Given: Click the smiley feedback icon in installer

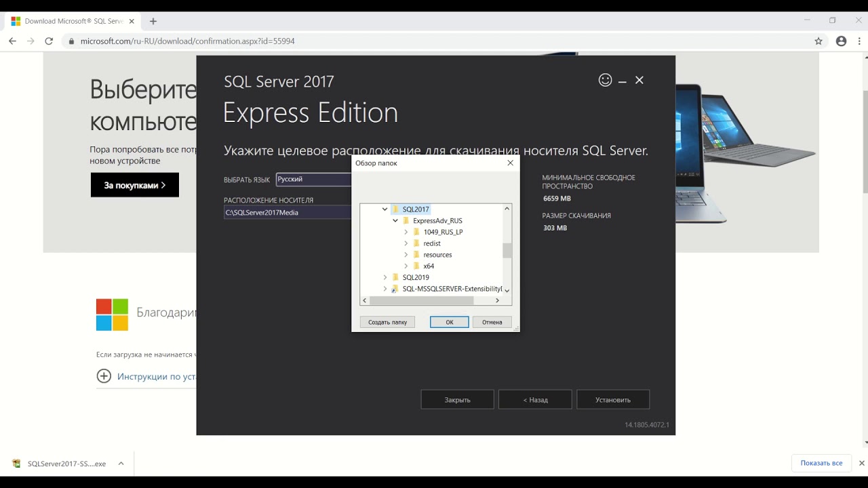Looking at the screenshot, I should click(x=605, y=80).
